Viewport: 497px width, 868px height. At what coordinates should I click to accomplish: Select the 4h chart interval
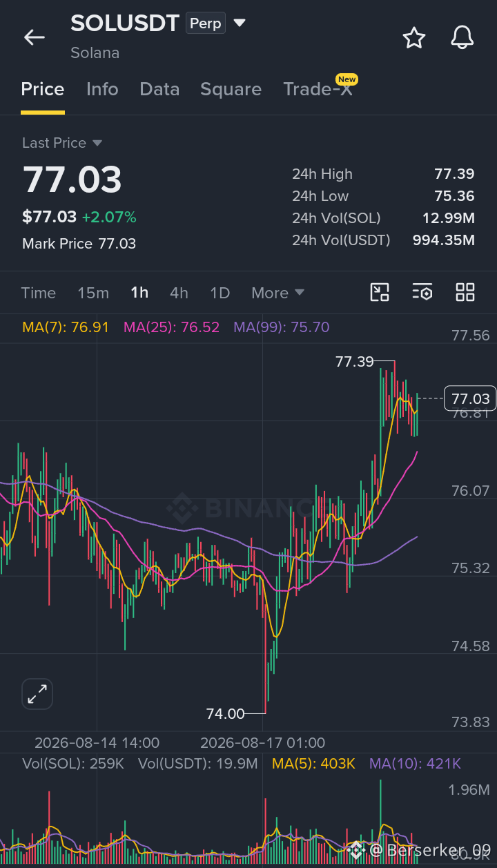179,293
